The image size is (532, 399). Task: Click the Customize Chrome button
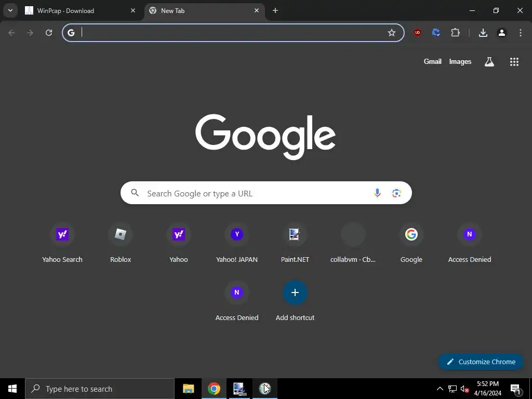coord(481,362)
